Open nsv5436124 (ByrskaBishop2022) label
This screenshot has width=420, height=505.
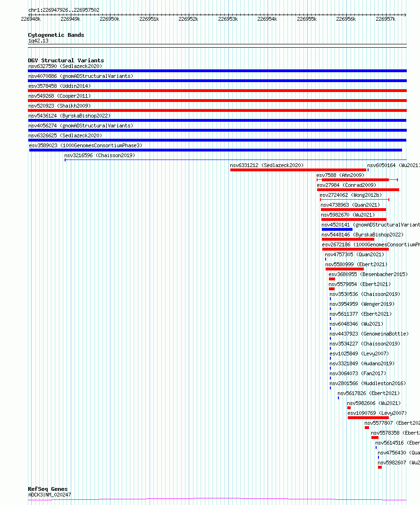point(69,116)
